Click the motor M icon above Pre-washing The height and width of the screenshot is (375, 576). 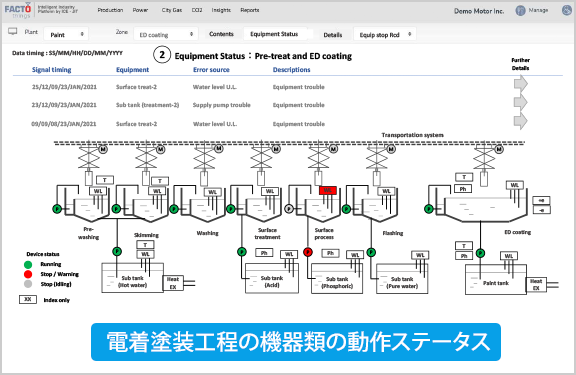click(103, 149)
